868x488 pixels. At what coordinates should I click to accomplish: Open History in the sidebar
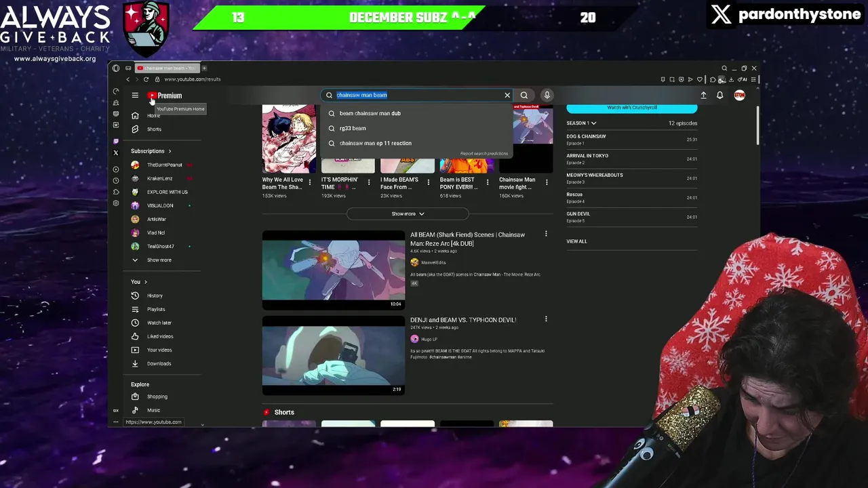click(155, 296)
